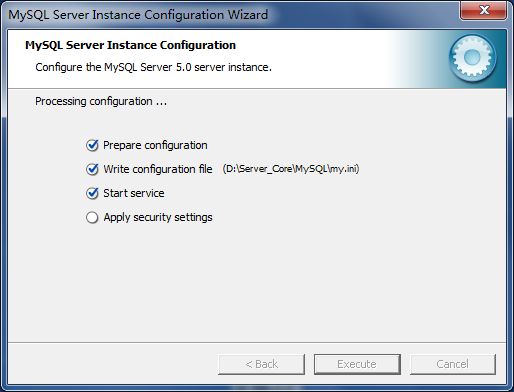Click the gear icon in the wizard header
This screenshot has width=514, height=392.
click(472, 58)
